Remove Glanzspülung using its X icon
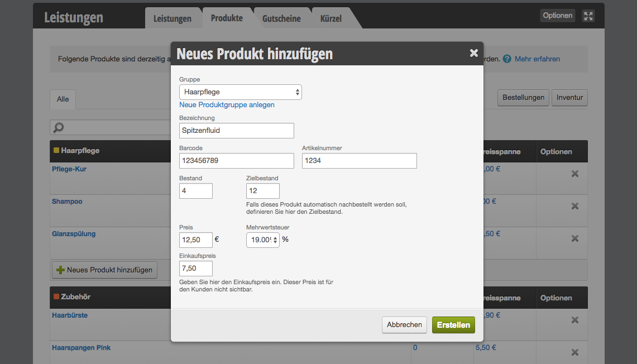The width and height of the screenshot is (637, 364). [575, 238]
